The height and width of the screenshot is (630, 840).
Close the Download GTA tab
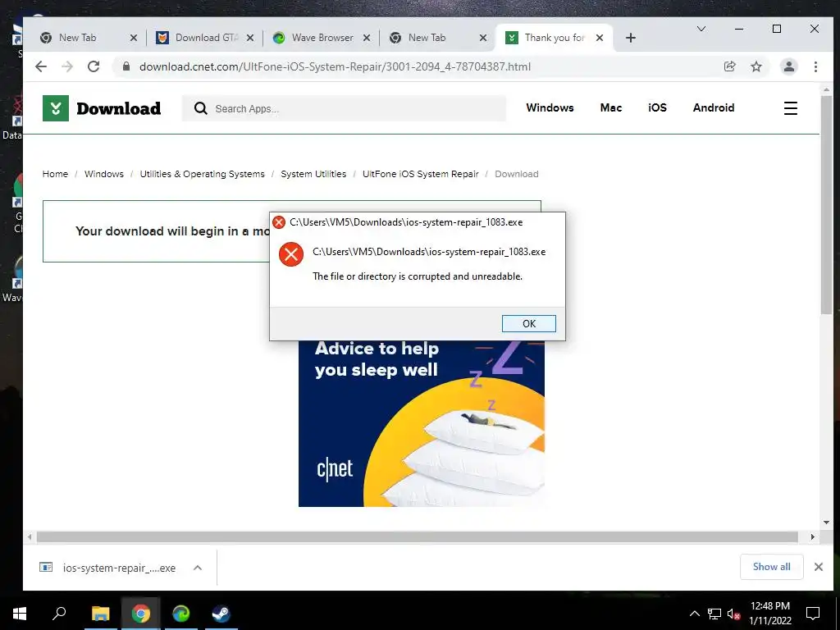[x=250, y=38]
